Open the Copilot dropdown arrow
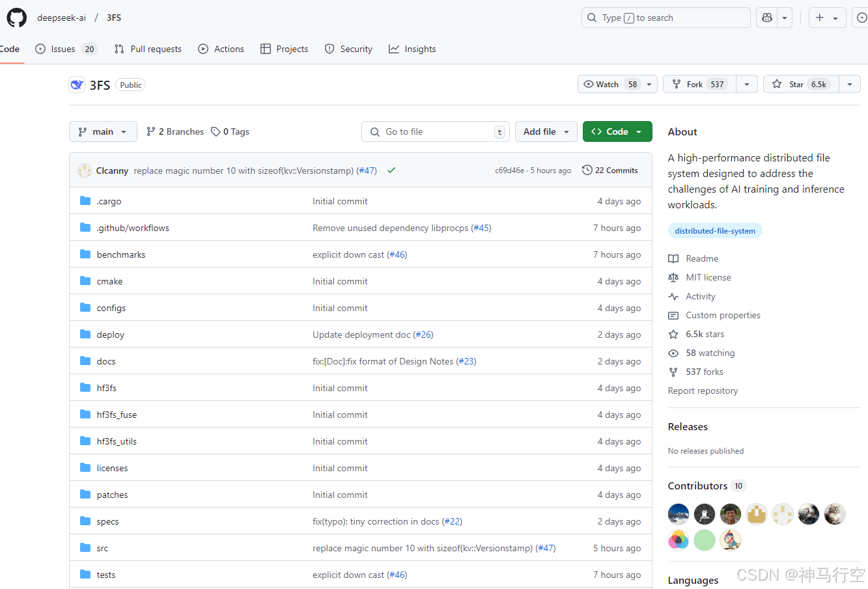The width and height of the screenshot is (868, 589). [785, 18]
